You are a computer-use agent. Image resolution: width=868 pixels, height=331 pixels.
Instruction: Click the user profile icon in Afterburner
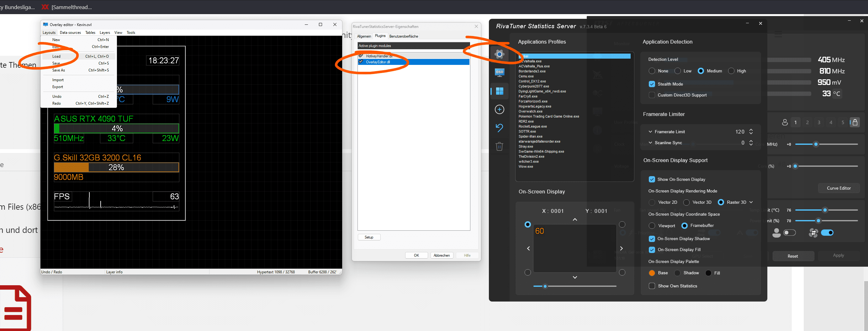785,122
